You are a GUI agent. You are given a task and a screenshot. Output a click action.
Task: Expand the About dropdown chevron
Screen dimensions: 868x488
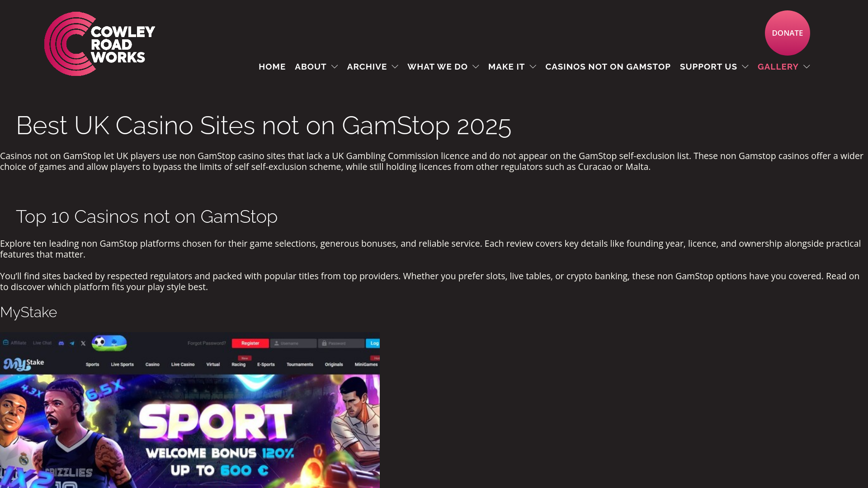coord(335,67)
